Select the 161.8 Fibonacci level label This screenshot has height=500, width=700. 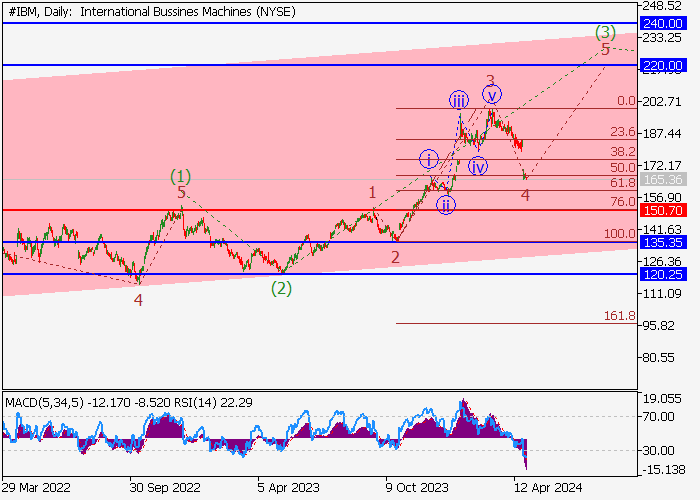click(620, 316)
